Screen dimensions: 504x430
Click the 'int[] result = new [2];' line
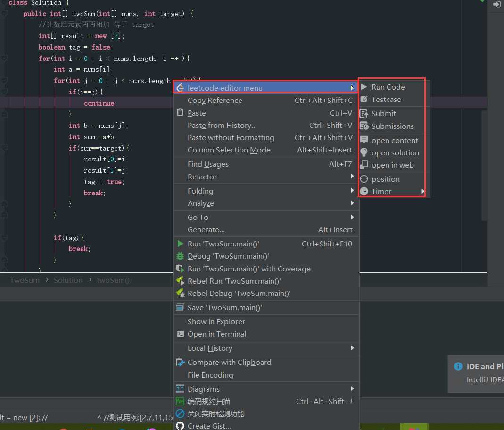pyautogui.click(x=81, y=36)
